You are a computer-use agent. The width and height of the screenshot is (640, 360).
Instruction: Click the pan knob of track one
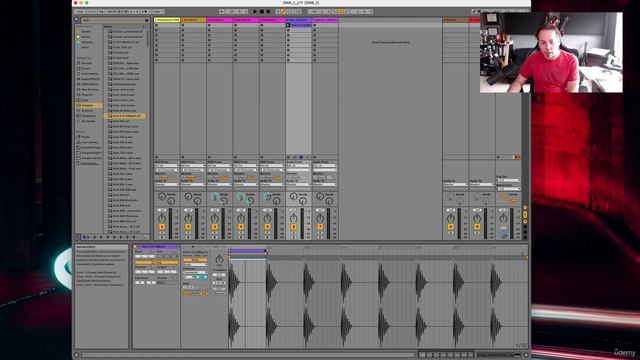click(162, 218)
